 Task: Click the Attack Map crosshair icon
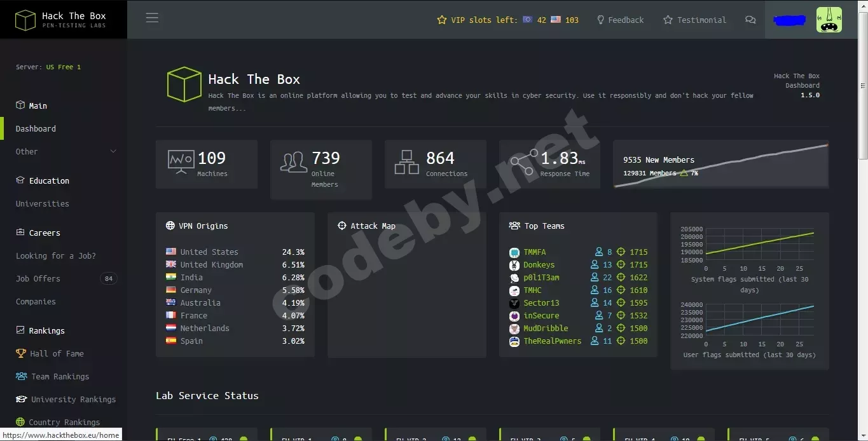(342, 226)
